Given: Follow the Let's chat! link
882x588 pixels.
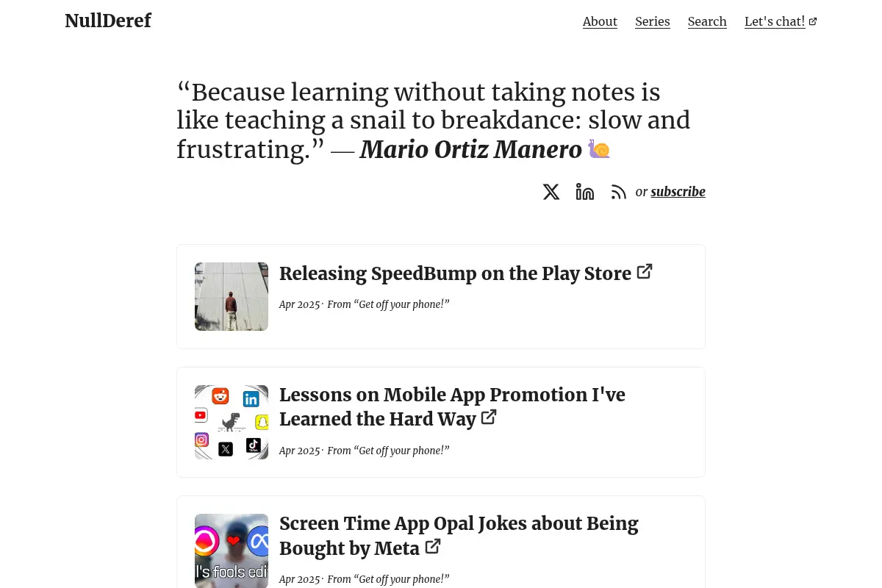Looking at the screenshot, I should click(775, 21).
